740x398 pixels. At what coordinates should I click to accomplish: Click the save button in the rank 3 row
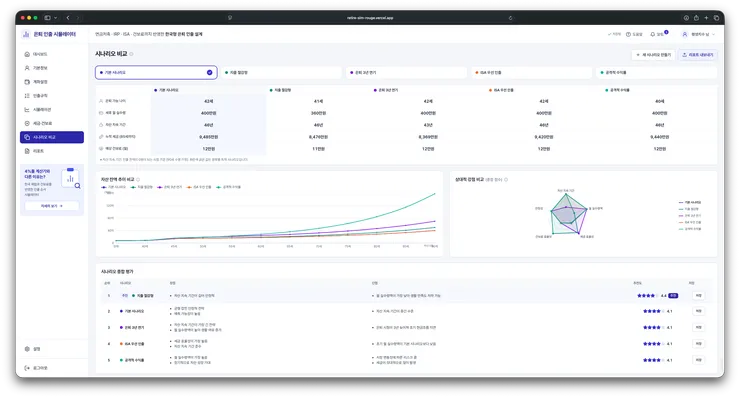click(698, 327)
